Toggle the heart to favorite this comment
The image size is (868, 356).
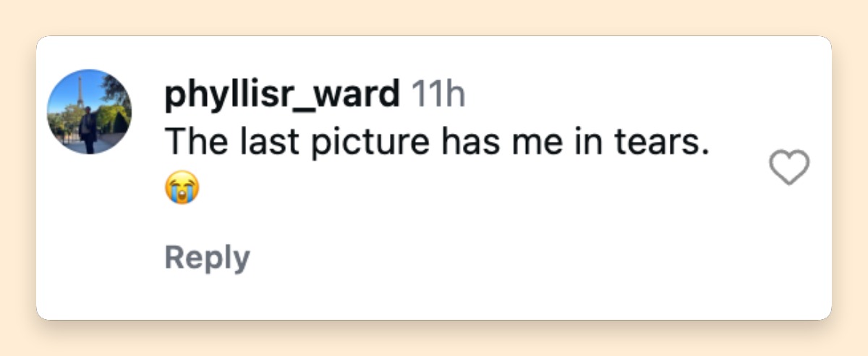point(788,168)
